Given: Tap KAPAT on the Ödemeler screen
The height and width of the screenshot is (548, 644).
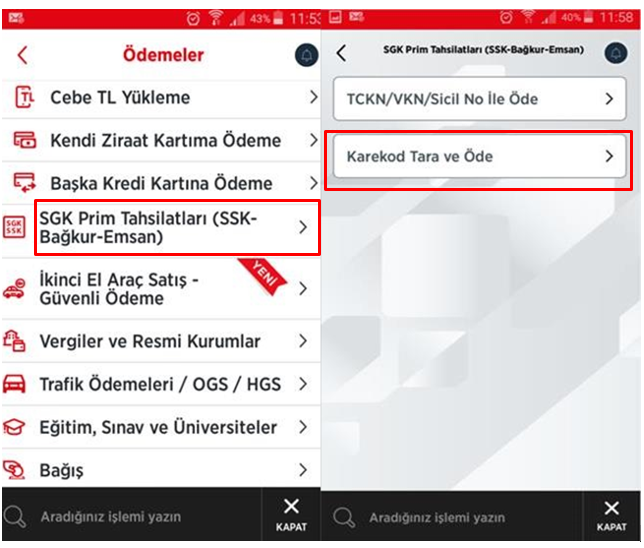Looking at the screenshot, I should pyautogui.click(x=291, y=515).
